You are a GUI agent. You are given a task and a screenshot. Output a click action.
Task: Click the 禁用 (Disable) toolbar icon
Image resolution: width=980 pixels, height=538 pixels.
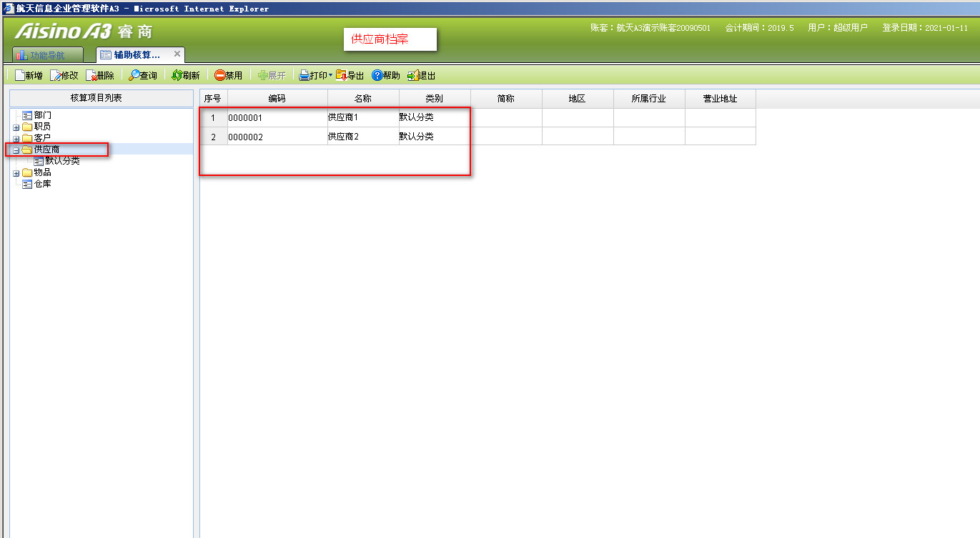pos(219,75)
